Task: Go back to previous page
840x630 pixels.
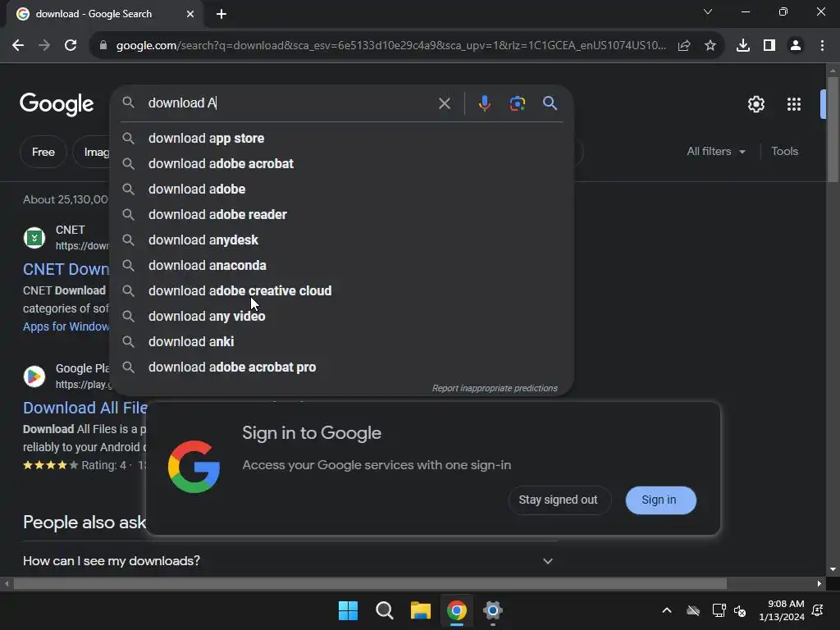Action: (x=18, y=46)
